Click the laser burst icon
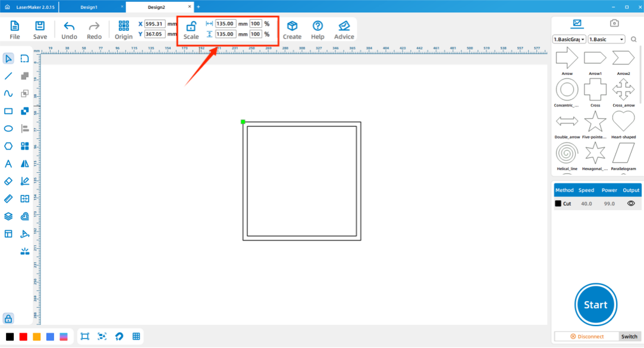This screenshot has width=644, height=348. (24, 251)
